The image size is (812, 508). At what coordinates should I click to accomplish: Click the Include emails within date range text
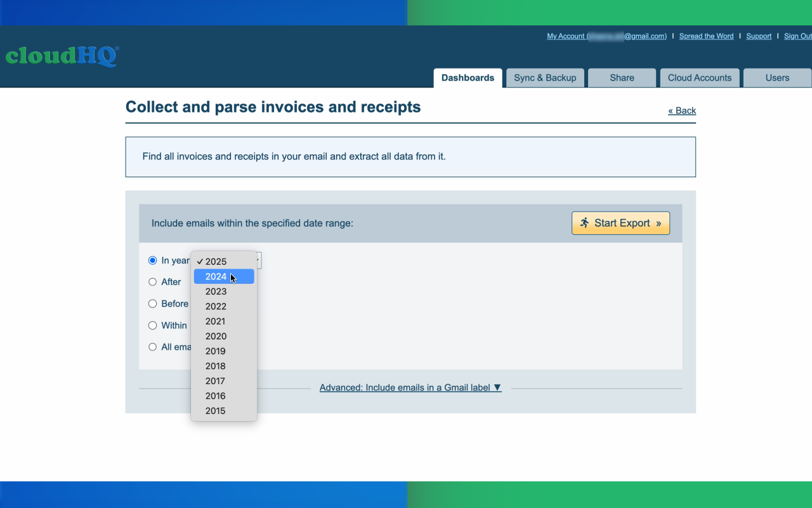click(252, 224)
